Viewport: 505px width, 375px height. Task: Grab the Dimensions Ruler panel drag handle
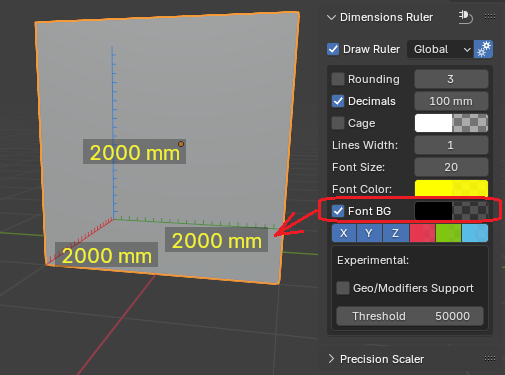[490, 17]
